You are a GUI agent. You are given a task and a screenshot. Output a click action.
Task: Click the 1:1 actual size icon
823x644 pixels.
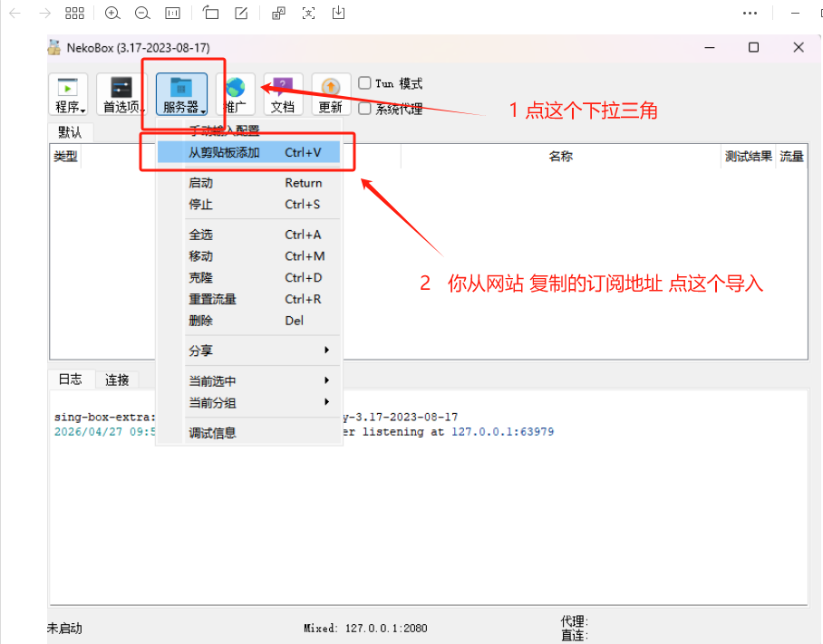(172, 13)
